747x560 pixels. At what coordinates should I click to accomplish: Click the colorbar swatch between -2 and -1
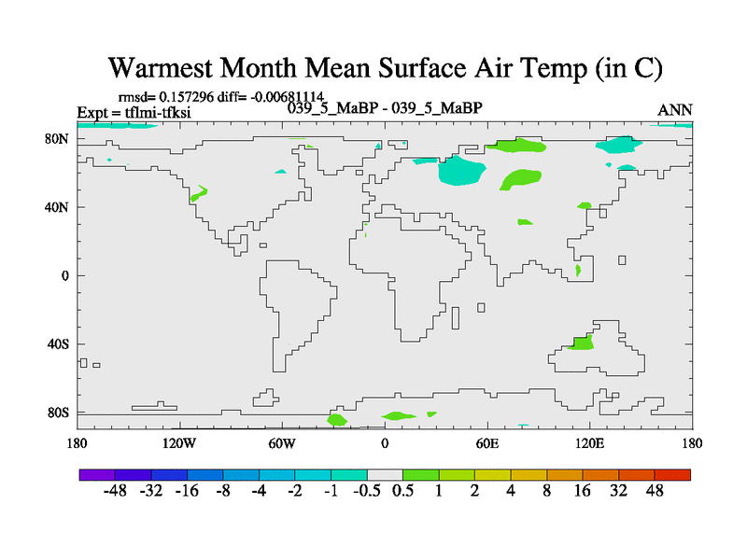point(313,475)
